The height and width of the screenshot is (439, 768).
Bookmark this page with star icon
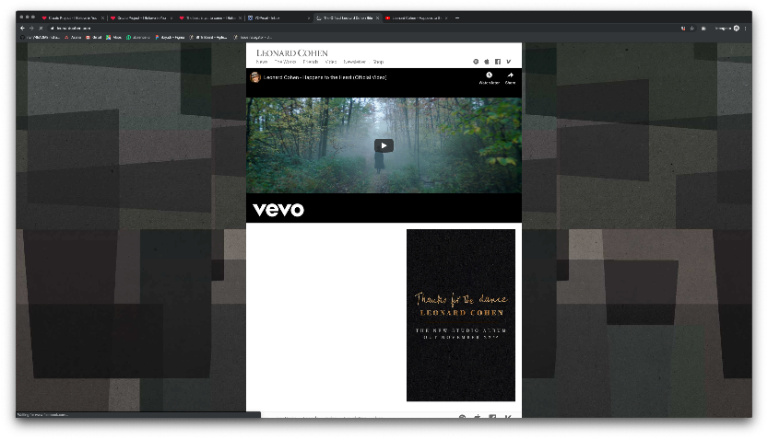pyautogui.click(x=692, y=28)
